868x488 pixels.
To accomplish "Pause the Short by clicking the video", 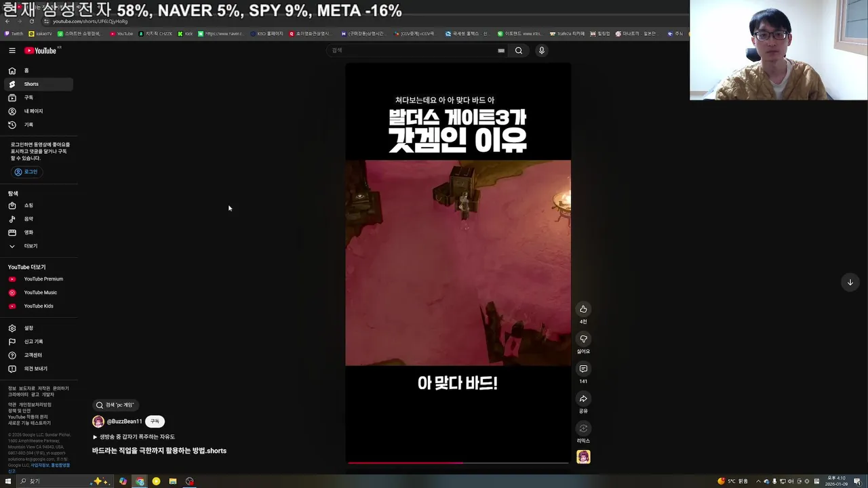I will coord(458,263).
